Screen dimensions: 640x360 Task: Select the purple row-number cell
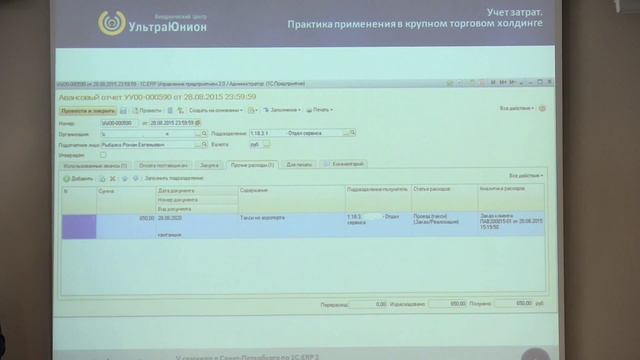[79, 227]
